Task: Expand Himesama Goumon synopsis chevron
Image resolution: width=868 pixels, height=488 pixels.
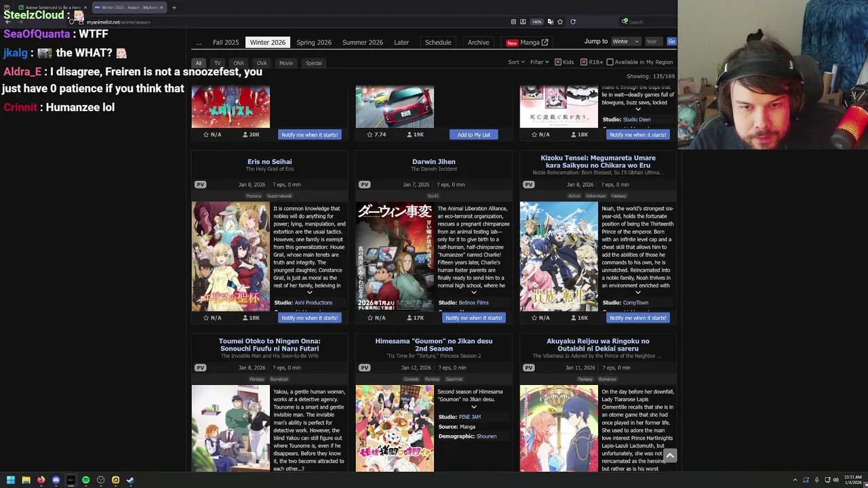Action: point(473,407)
